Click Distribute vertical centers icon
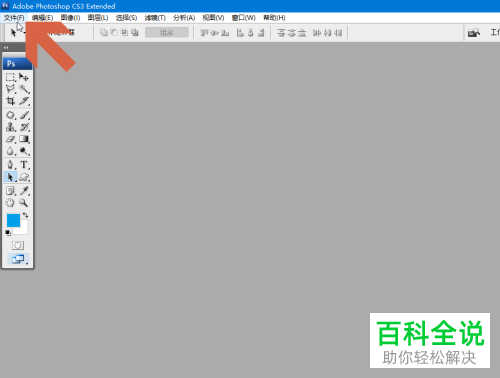500x378 pixels. click(292, 33)
